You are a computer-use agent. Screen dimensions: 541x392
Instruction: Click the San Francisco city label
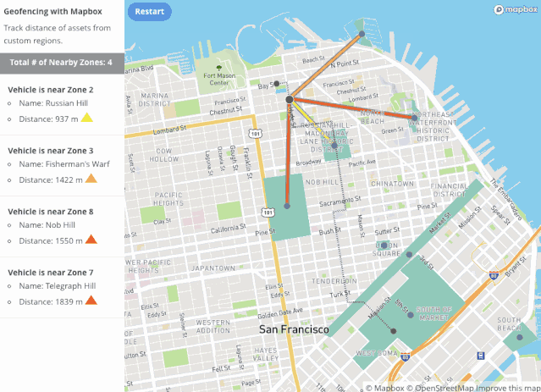point(294,329)
